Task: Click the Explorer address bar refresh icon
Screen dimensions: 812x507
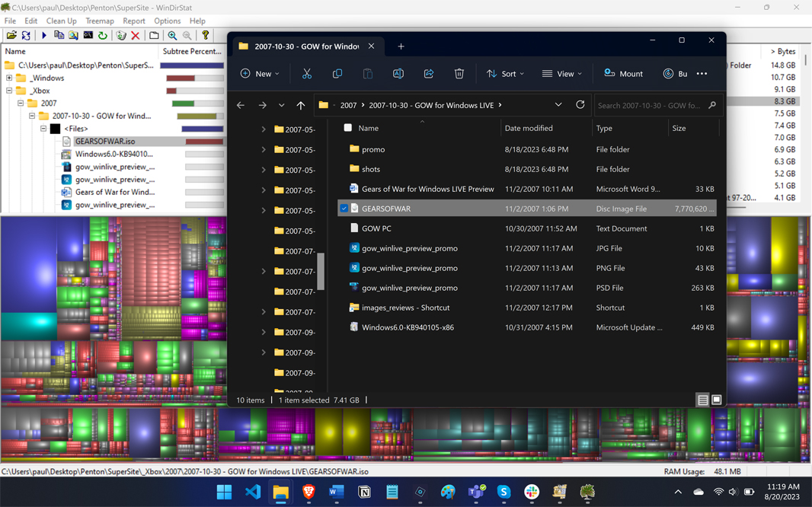Action: click(580, 105)
